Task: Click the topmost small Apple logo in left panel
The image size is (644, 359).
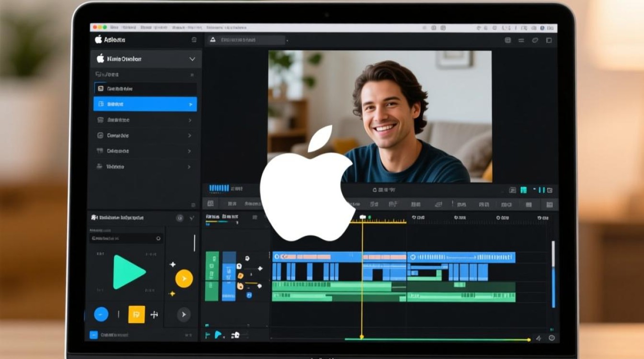Action: click(98, 39)
